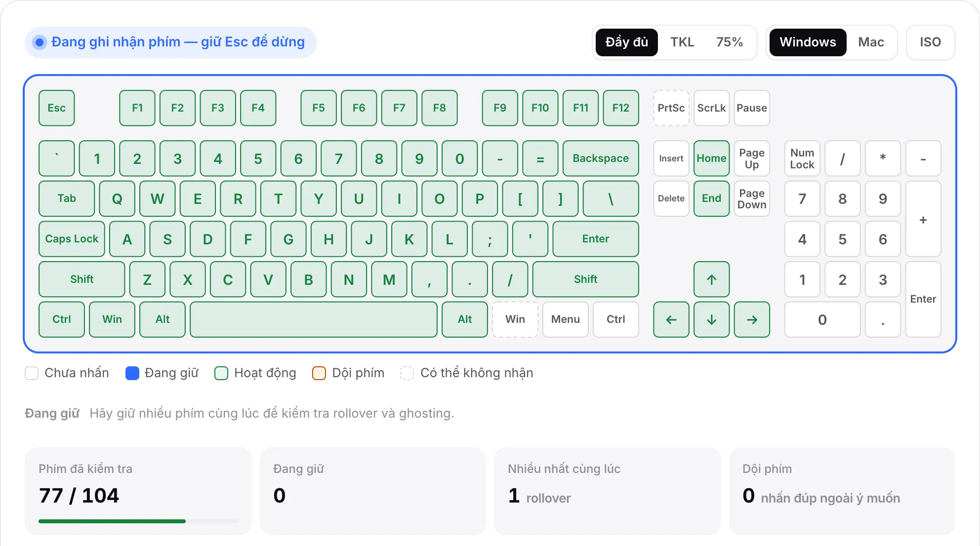Click the numpad plus key

coord(923,219)
